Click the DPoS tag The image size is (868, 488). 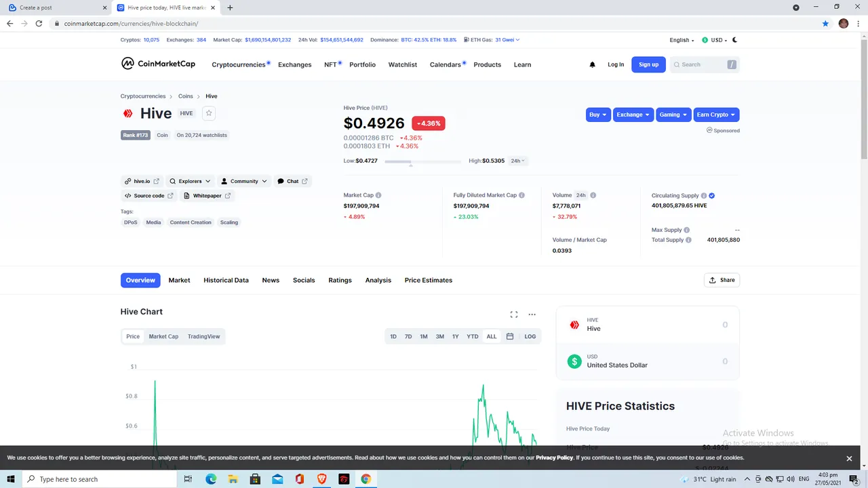coord(131,222)
